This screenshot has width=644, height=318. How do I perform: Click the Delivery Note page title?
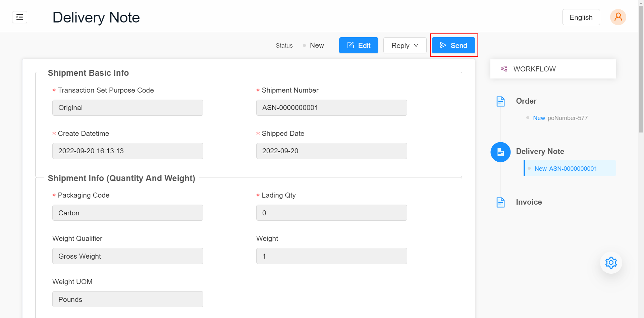pos(96,17)
